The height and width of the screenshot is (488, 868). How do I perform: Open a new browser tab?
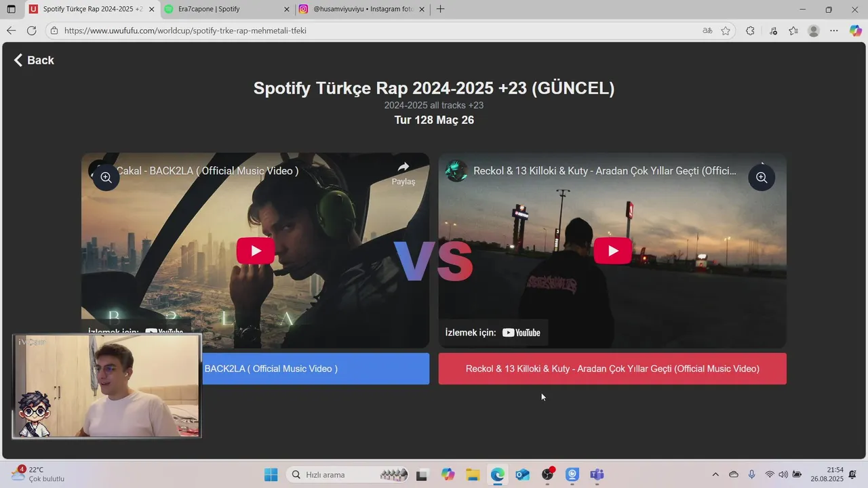point(441,9)
